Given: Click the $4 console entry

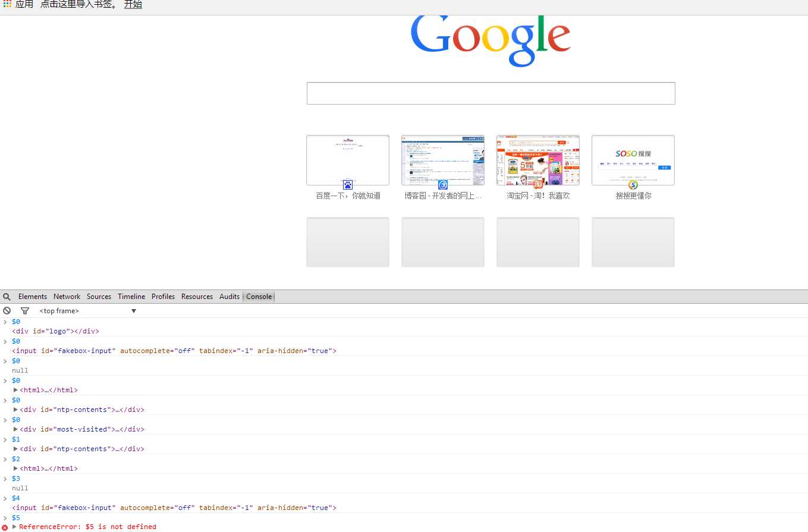Looking at the screenshot, I should click(16, 498).
